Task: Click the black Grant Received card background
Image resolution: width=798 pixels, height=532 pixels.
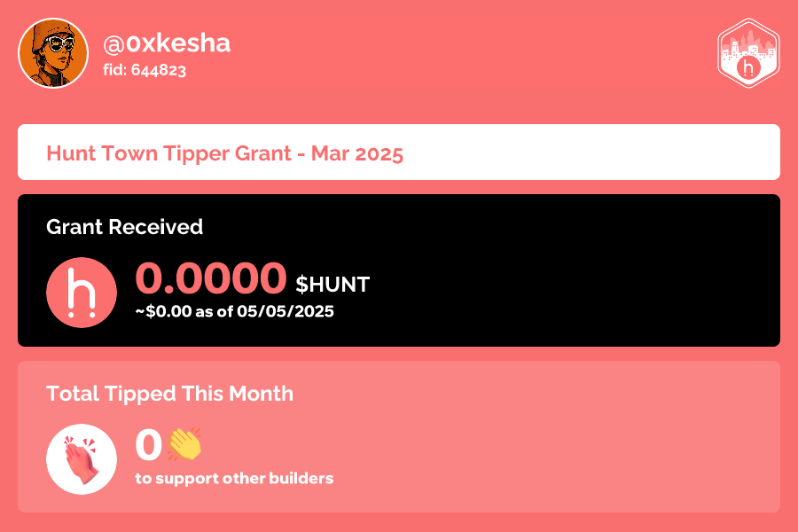Action: pos(559,270)
